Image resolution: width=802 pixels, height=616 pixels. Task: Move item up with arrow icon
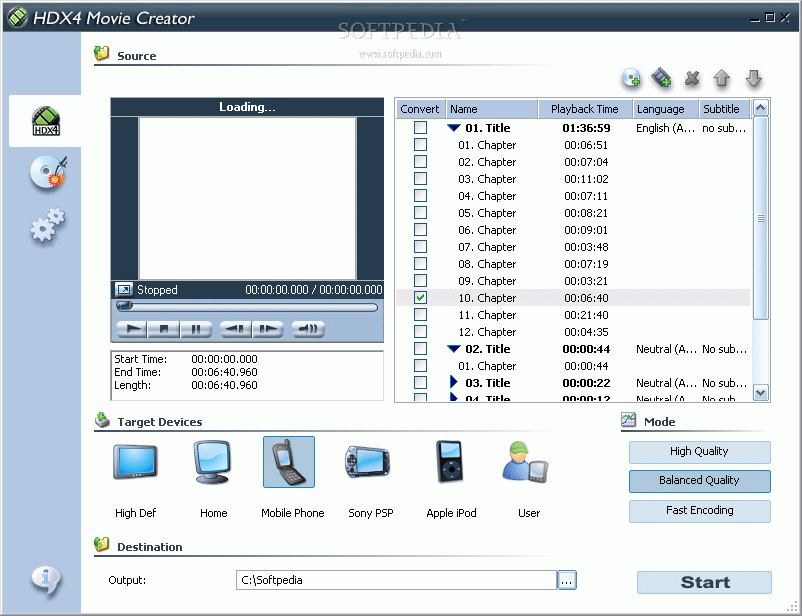(x=722, y=78)
